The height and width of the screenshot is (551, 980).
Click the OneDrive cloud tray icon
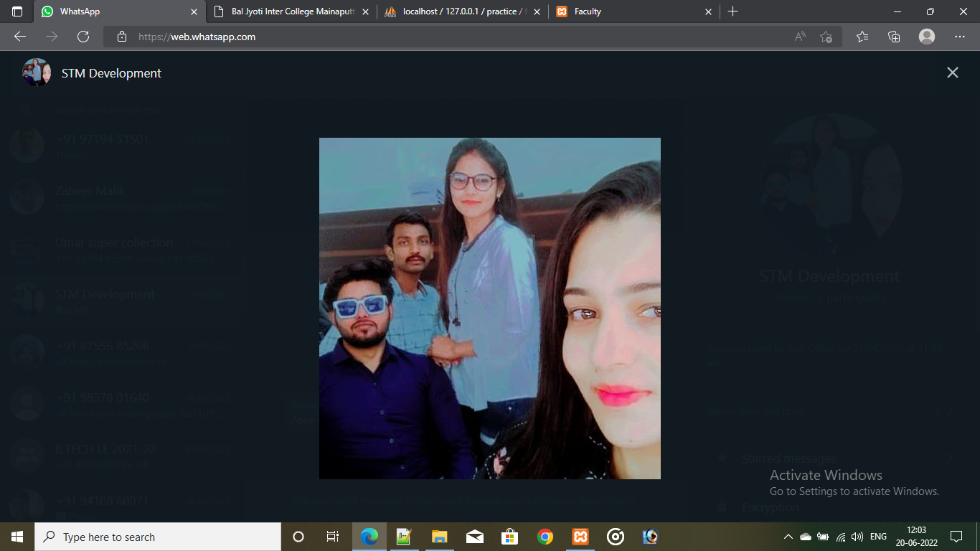(805, 537)
